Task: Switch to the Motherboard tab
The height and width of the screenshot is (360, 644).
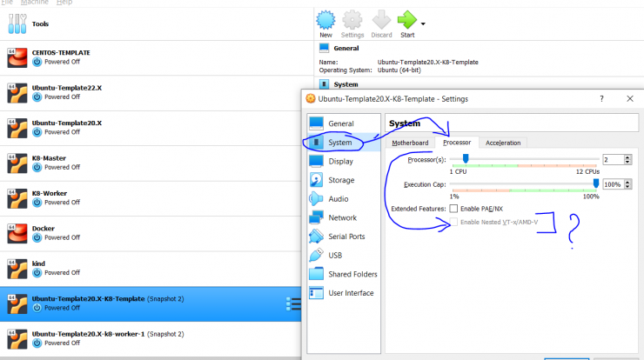Action: point(410,143)
